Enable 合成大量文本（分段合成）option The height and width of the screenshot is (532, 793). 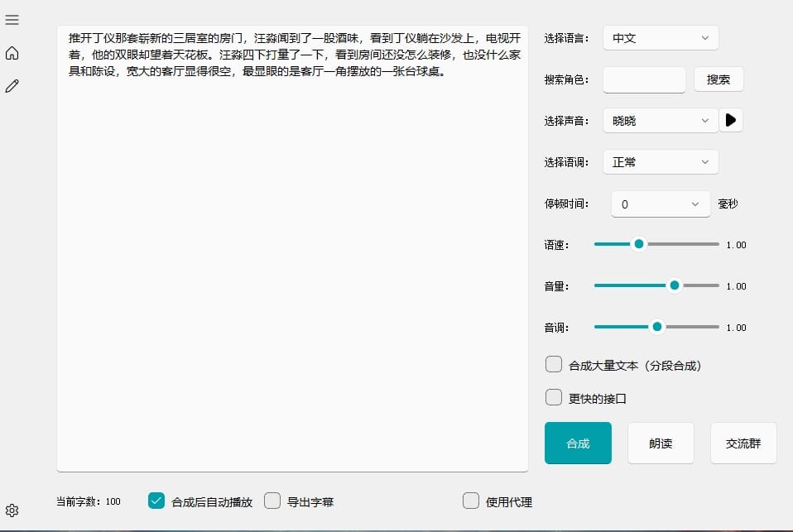click(553, 363)
